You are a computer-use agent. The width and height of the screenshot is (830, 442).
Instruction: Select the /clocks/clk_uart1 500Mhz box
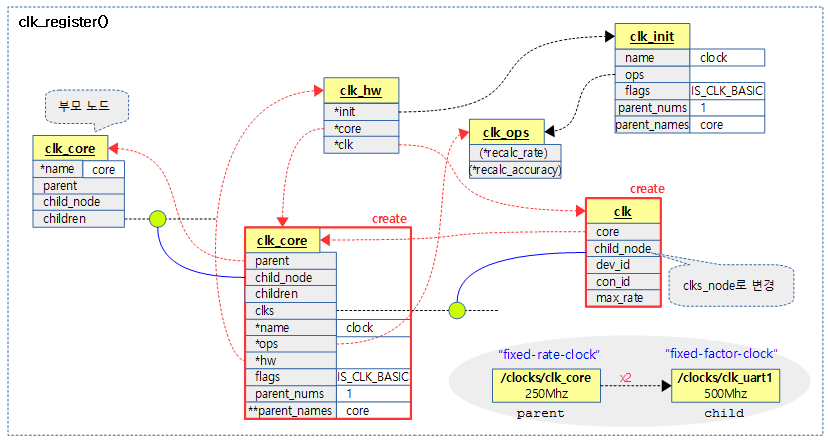tap(725, 386)
